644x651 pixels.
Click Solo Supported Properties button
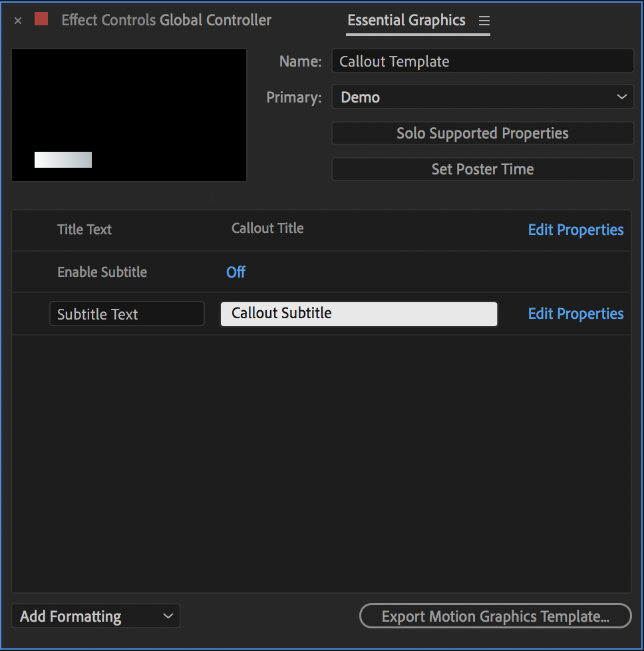click(x=482, y=133)
